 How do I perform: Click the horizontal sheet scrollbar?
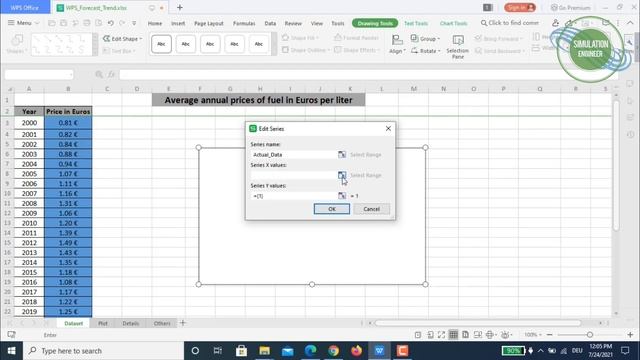(478, 323)
